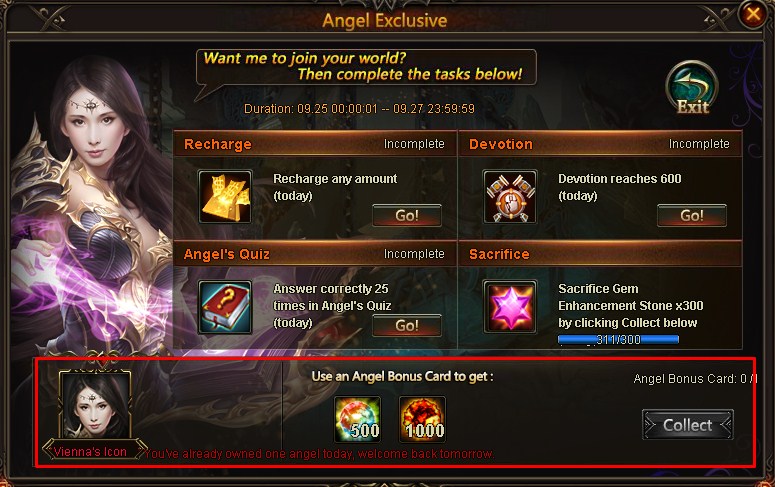Viewport: 775px width, 487px height.
Task: Select the Angel's Quiz section header
Action: [x=315, y=254]
